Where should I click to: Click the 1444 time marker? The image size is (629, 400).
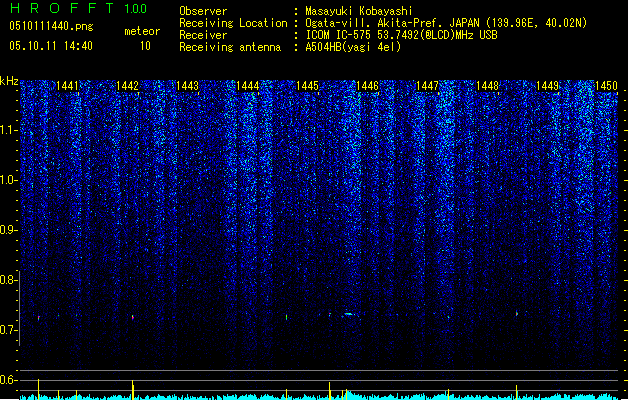[248, 86]
